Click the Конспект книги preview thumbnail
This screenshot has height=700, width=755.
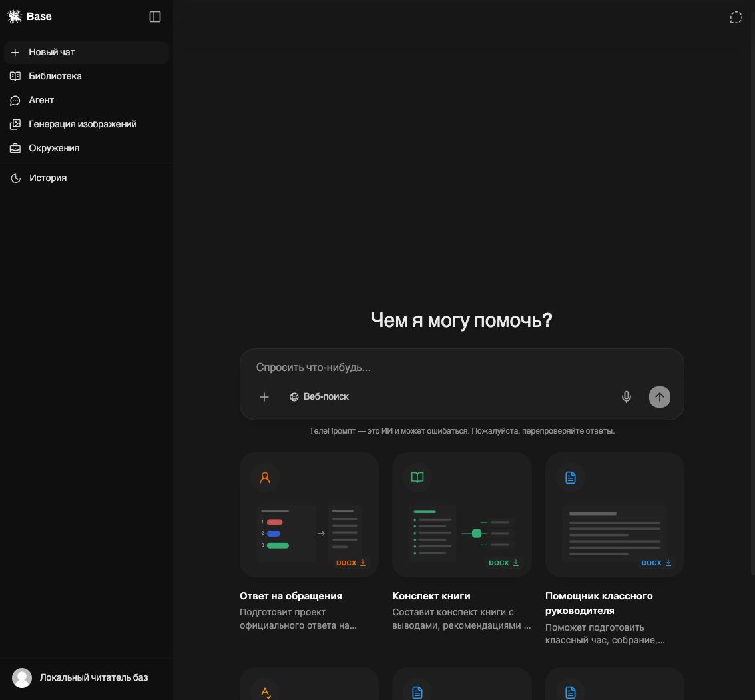[462, 515]
